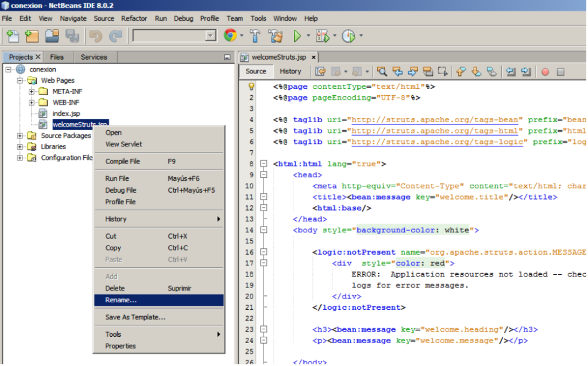The height and width of the screenshot is (366, 588).
Task: Click Stop Macro Recording square icon
Action: (x=560, y=72)
